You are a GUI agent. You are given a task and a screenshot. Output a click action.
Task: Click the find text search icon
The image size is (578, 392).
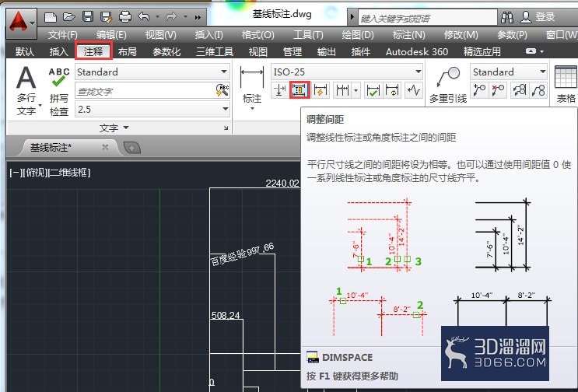point(222,90)
